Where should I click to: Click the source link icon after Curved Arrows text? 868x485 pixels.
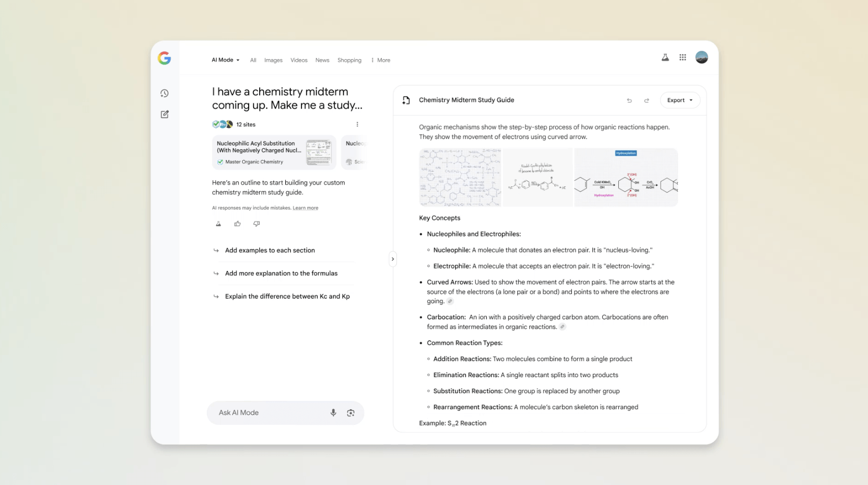(450, 301)
